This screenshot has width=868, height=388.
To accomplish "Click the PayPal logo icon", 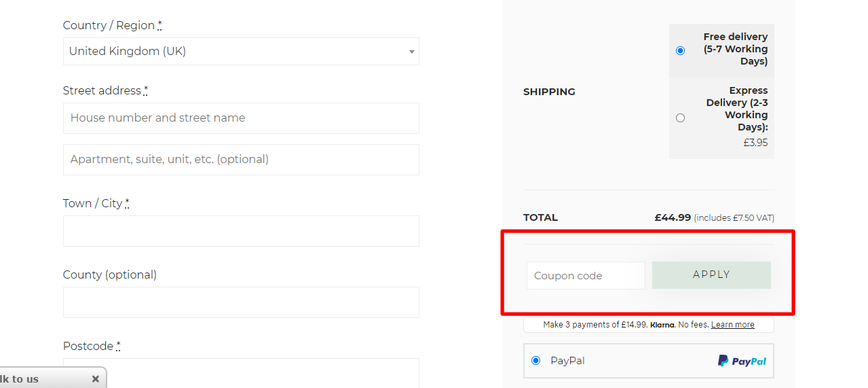I will (742, 361).
